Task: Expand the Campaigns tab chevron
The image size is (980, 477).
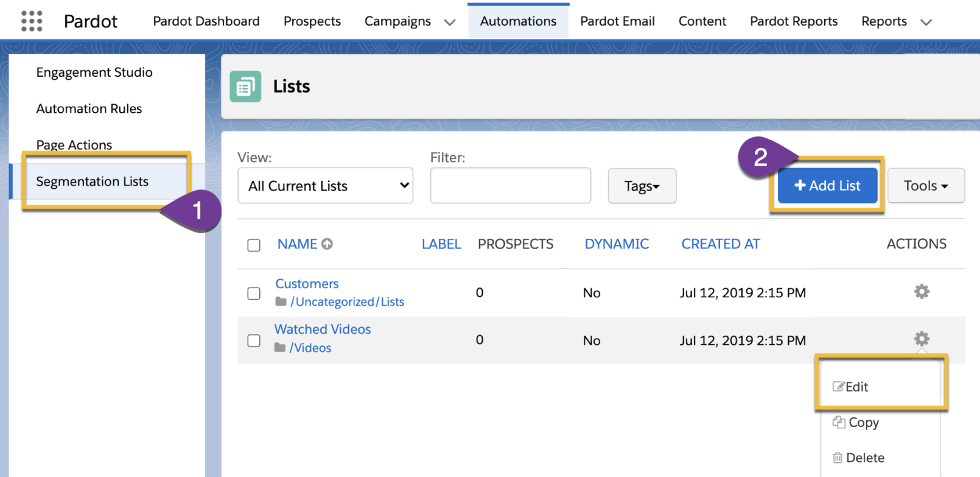Action: [450, 23]
